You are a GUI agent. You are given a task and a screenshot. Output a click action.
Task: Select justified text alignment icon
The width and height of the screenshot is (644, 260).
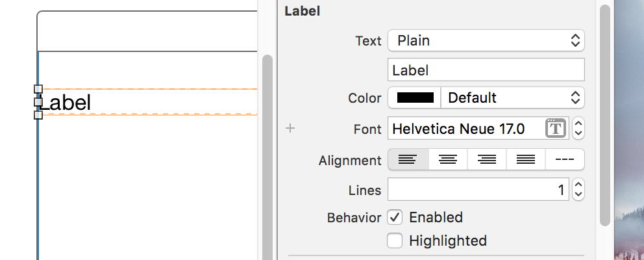tap(526, 160)
